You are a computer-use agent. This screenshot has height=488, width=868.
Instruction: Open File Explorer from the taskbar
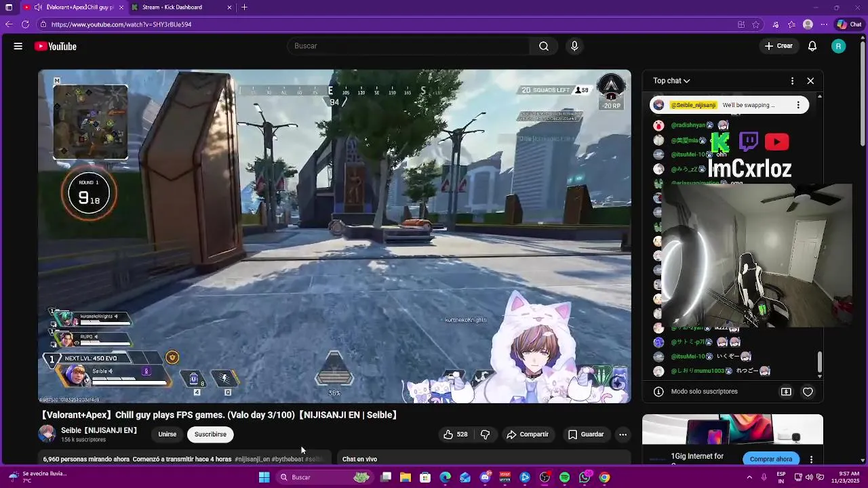click(406, 477)
